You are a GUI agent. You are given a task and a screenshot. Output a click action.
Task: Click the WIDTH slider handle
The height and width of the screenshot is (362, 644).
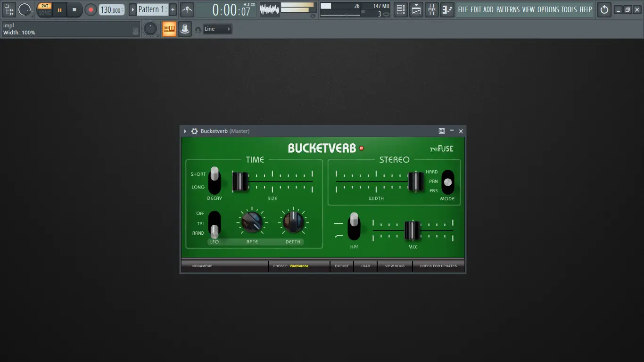pos(415,181)
